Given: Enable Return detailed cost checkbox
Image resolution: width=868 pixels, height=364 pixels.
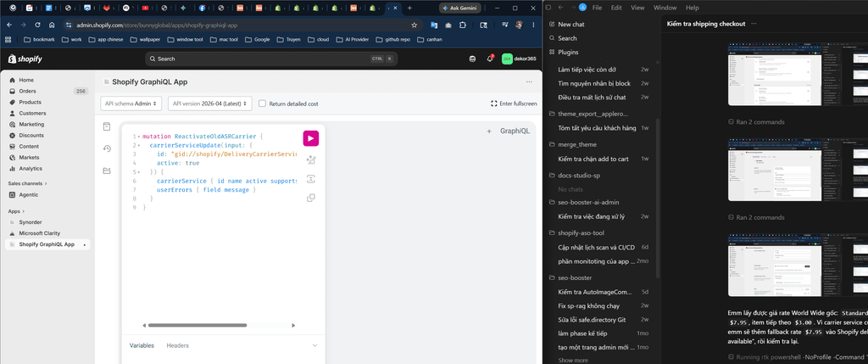Looking at the screenshot, I should tap(263, 104).
